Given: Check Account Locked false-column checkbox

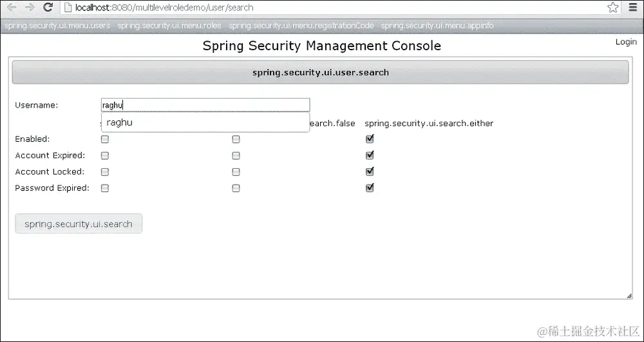Looking at the screenshot, I should (236, 171).
